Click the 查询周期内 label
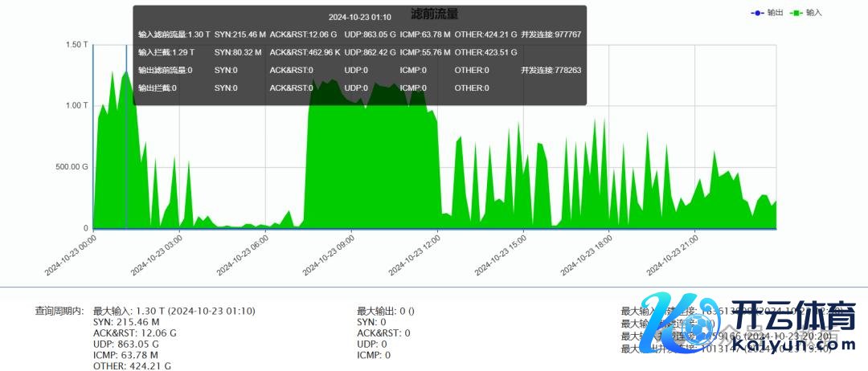This screenshot has width=868, height=371. (59, 311)
